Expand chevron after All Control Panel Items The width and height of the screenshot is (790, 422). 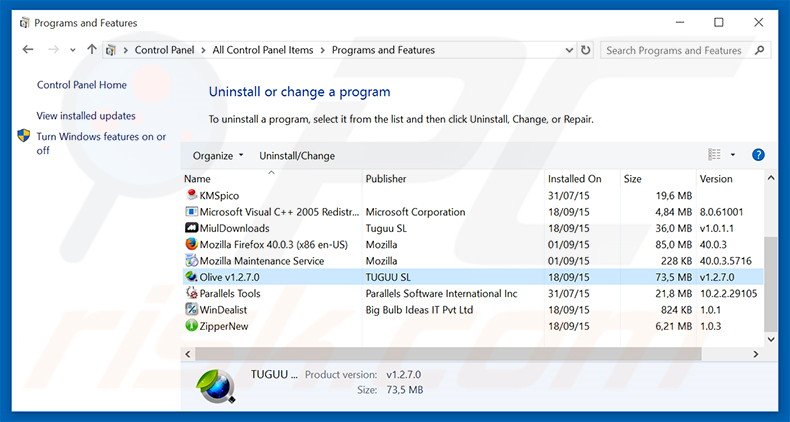[x=323, y=50]
